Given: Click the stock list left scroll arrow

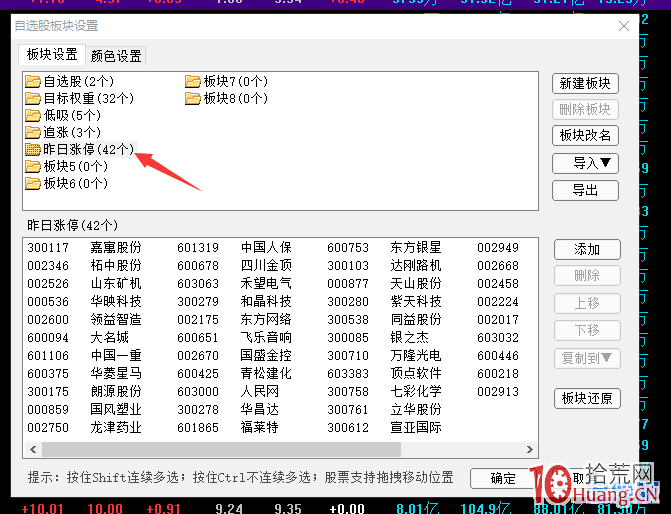Looking at the screenshot, I should [x=33, y=449].
